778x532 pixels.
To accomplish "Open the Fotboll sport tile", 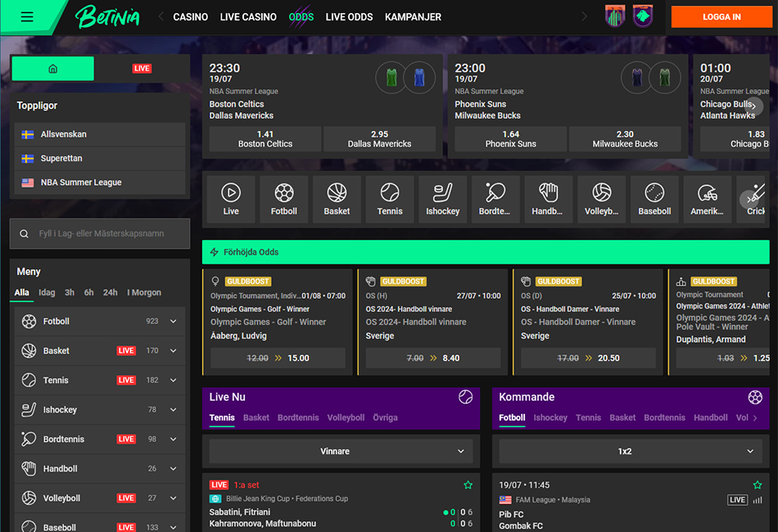I will click(x=284, y=200).
